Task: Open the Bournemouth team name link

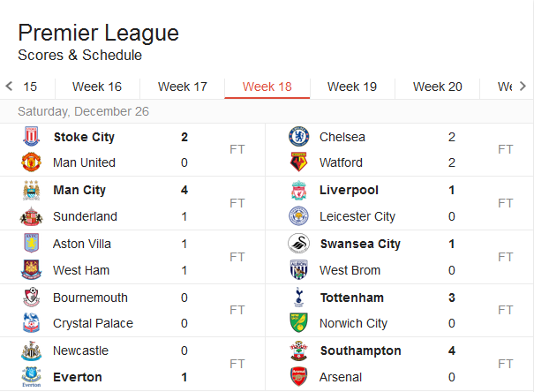Action: (90, 298)
